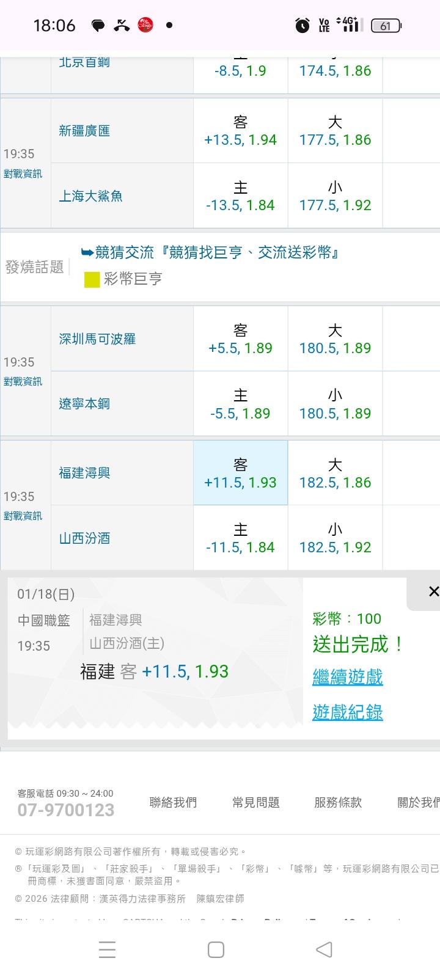Tap the chat bubble notification icon

tap(98, 26)
